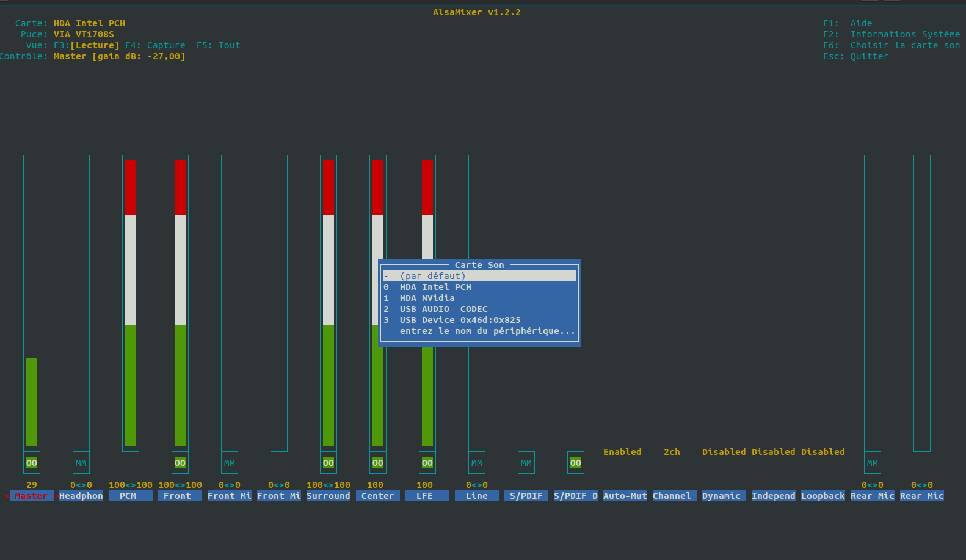The width and height of the screenshot is (966, 560).
Task: Switch to the F4: Capture view
Action: coord(155,45)
